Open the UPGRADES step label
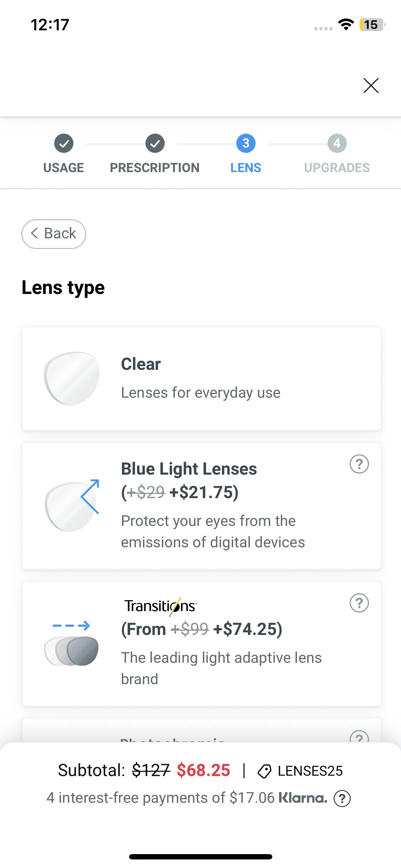This screenshot has height=868, width=401. click(x=337, y=168)
